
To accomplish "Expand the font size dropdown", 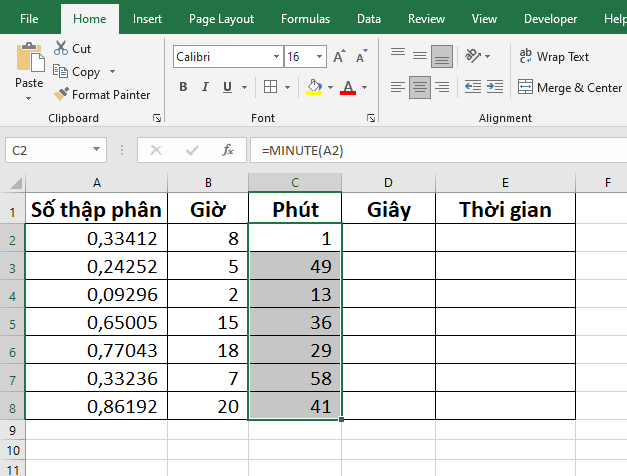I will 319,57.
